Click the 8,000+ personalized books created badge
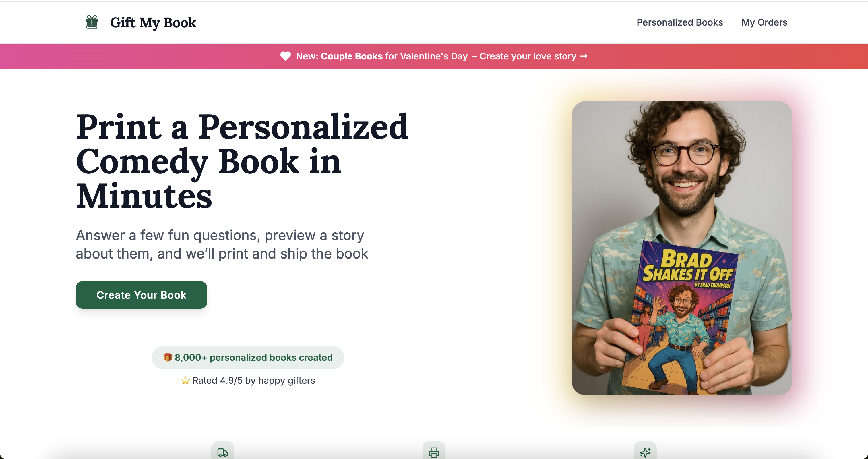Image resolution: width=868 pixels, height=459 pixels. 248,357
